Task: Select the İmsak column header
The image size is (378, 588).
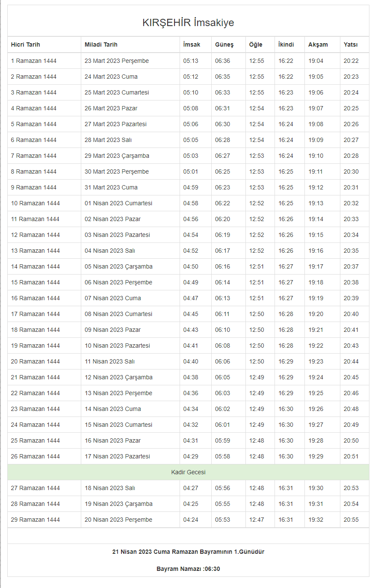Action: tap(192, 44)
